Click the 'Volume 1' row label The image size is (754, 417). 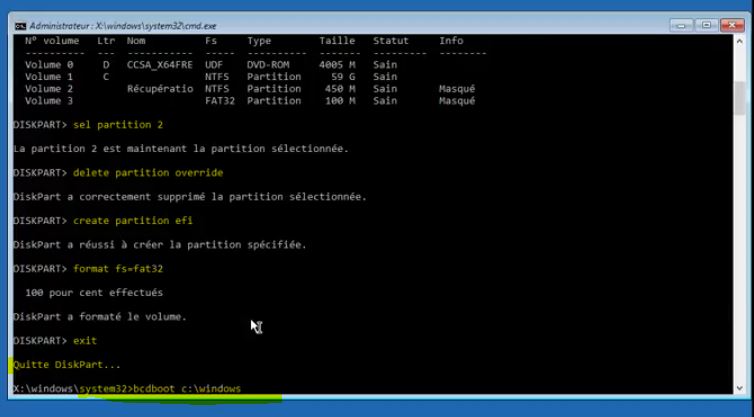click(x=49, y=77)
